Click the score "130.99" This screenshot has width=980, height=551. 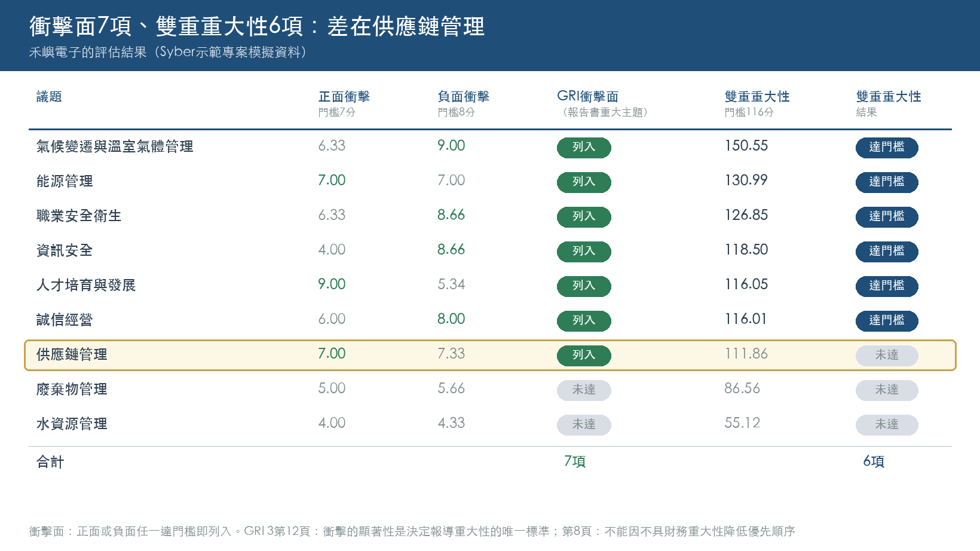coord(746,180)
